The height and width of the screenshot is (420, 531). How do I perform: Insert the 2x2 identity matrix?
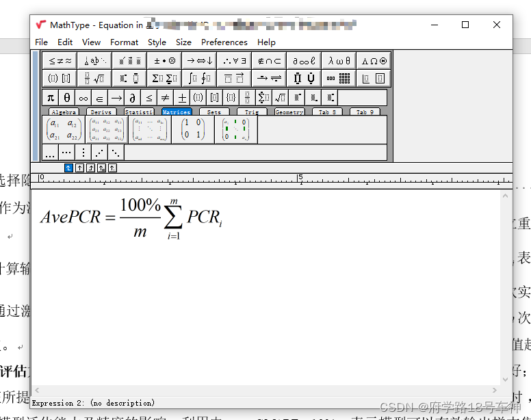pos(193,129)
